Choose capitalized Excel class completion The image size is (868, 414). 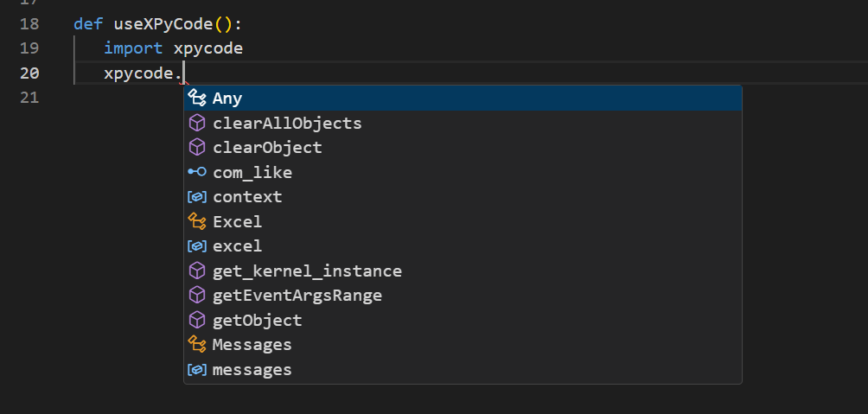coord(237,222)
